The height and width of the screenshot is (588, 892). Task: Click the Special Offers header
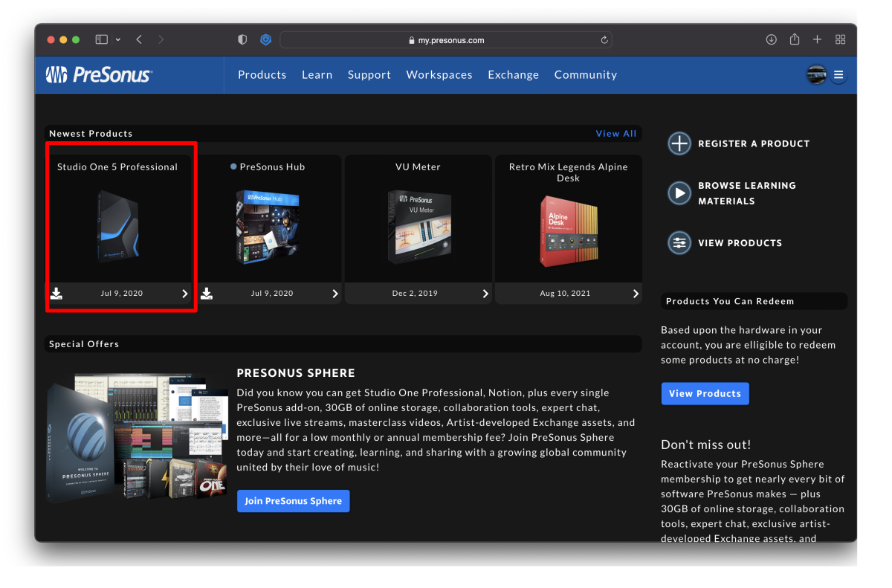(84, 344)
